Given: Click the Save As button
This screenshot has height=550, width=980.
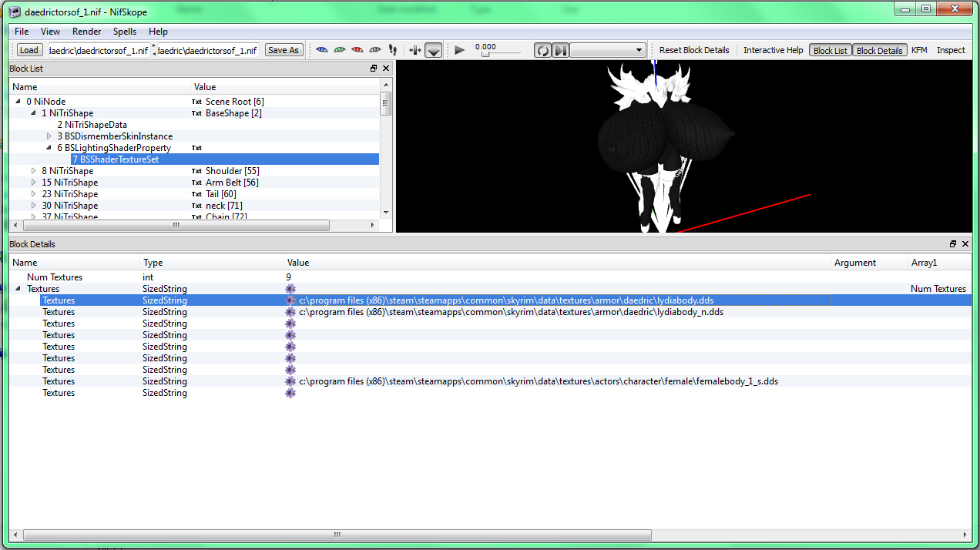Looking at the screenshot, I should 283,50.
